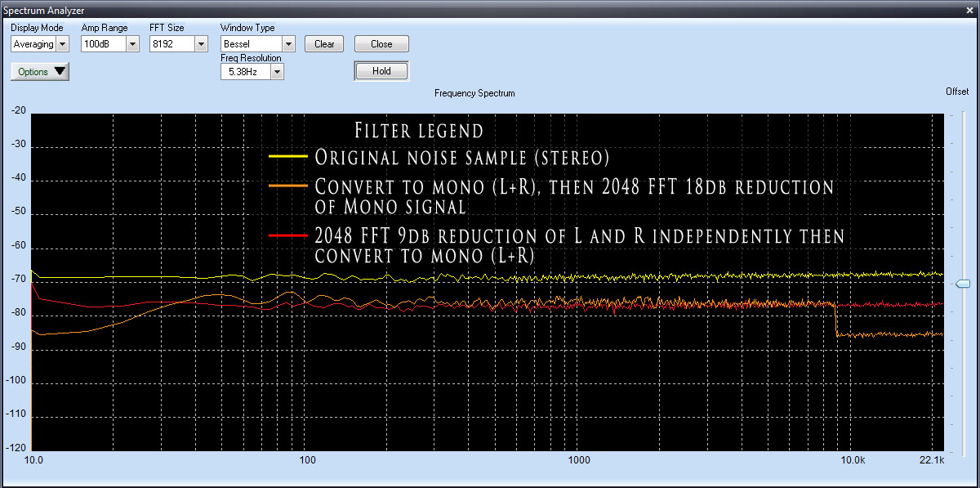The width and height of the screenshot is (980, 488).
Task: Click the 1000 frequency axis label
Action: click(578, 462)
